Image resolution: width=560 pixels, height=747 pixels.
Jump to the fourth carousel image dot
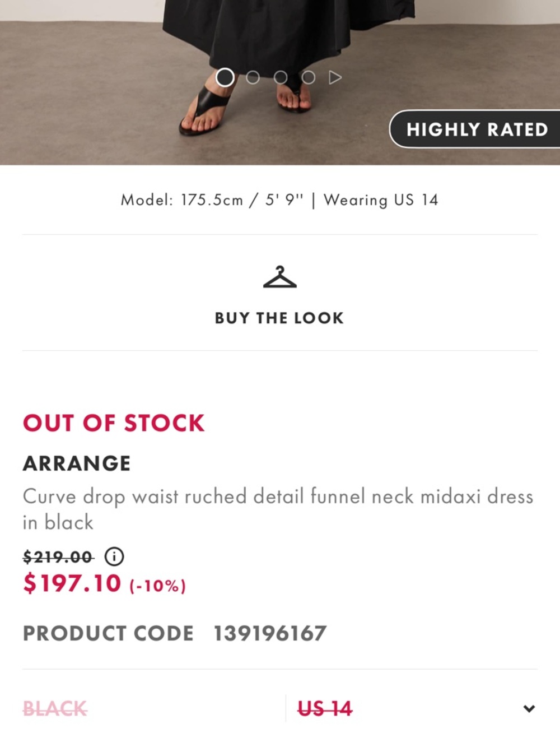(308, 77)
